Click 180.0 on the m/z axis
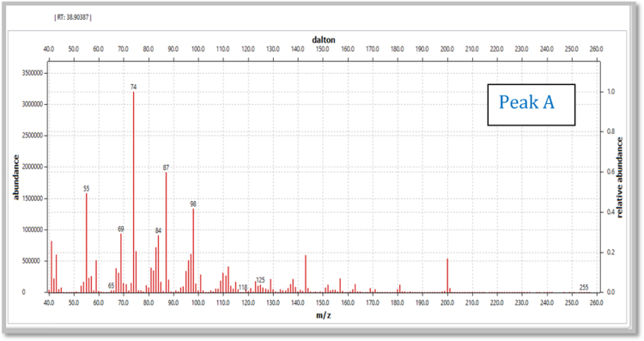The height and width of the screenshot is (341, 644). [x=398, y=303]
